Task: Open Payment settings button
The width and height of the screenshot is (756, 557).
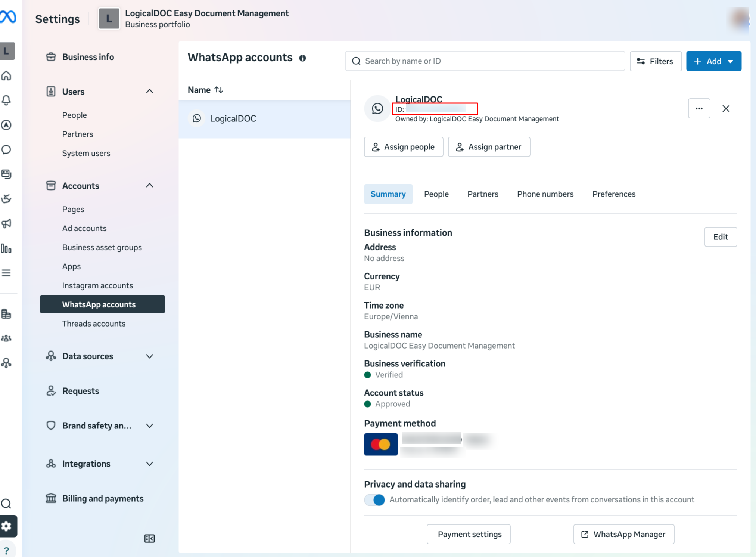Action: pyautogui.click(x=469, y=534)
